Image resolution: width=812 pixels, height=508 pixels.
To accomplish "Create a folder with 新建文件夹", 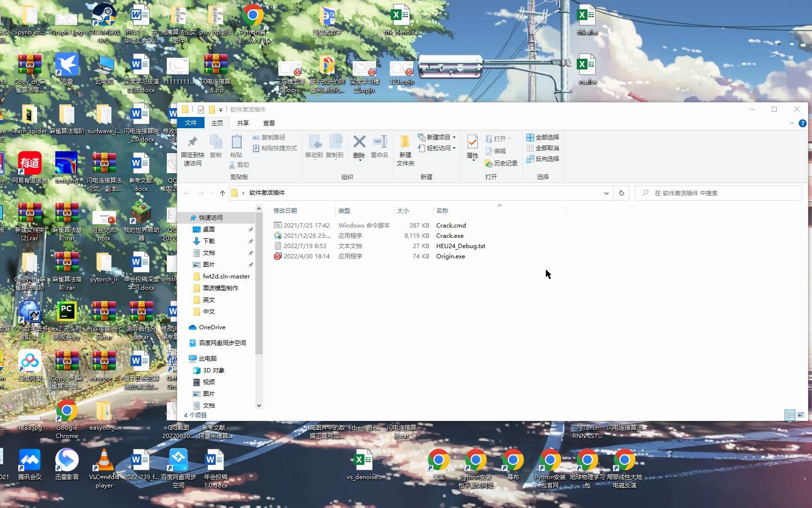I will 405,151.
